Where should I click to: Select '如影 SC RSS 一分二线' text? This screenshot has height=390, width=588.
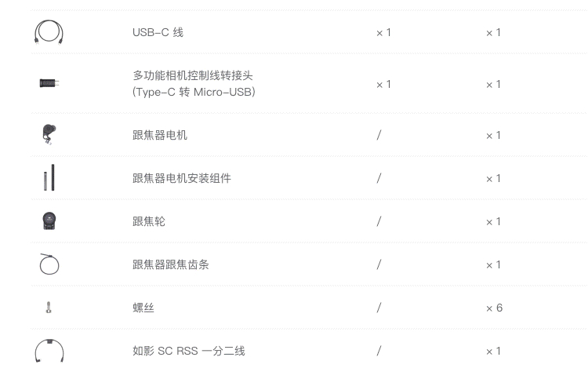[189, 351]
